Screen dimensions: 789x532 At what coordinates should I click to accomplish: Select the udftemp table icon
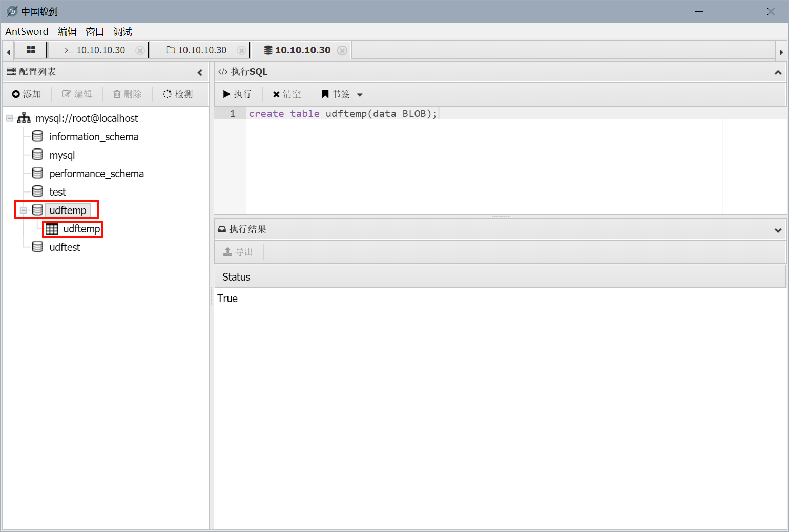(52, 229)
